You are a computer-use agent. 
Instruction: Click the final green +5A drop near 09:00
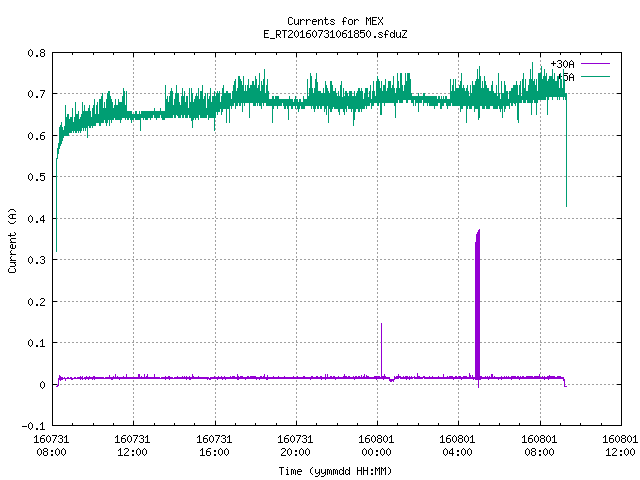tap(567, 151)
